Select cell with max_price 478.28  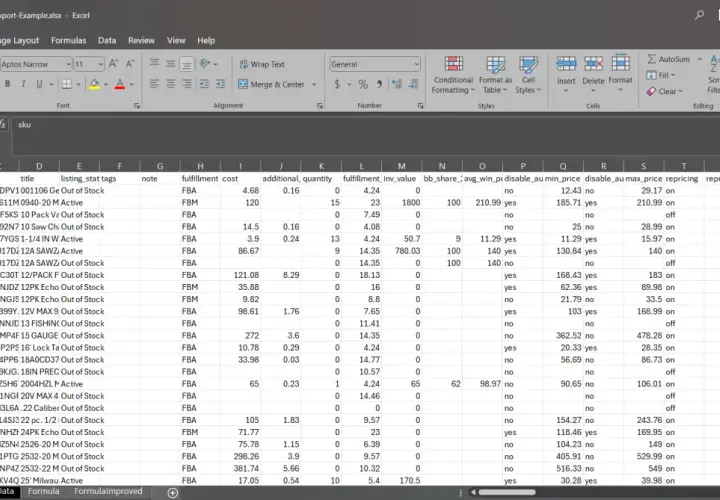point(643,336)
